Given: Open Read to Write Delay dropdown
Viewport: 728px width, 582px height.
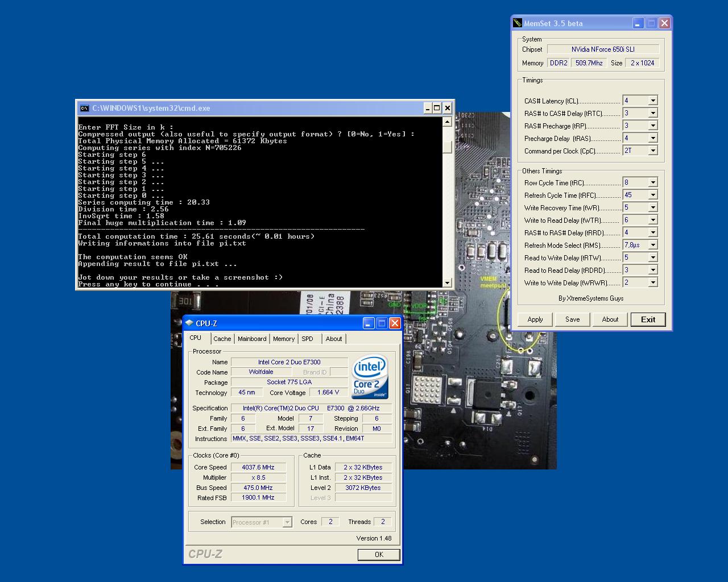Looking at the screenshot, I should click(x=653, y=257).
